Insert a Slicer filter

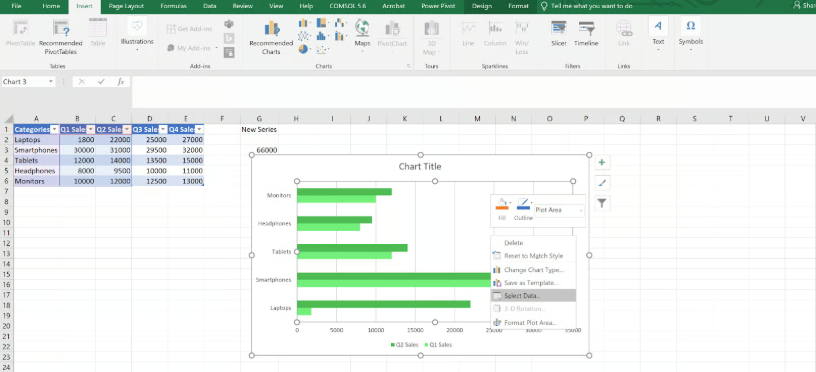click(558, 33)
